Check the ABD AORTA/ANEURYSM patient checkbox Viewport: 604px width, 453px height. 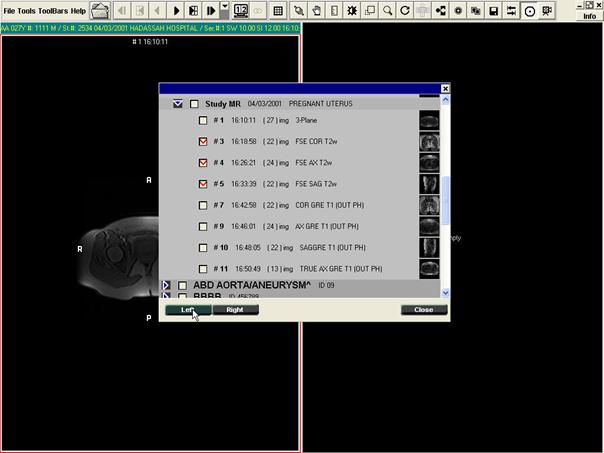click(x=183, y=285)
